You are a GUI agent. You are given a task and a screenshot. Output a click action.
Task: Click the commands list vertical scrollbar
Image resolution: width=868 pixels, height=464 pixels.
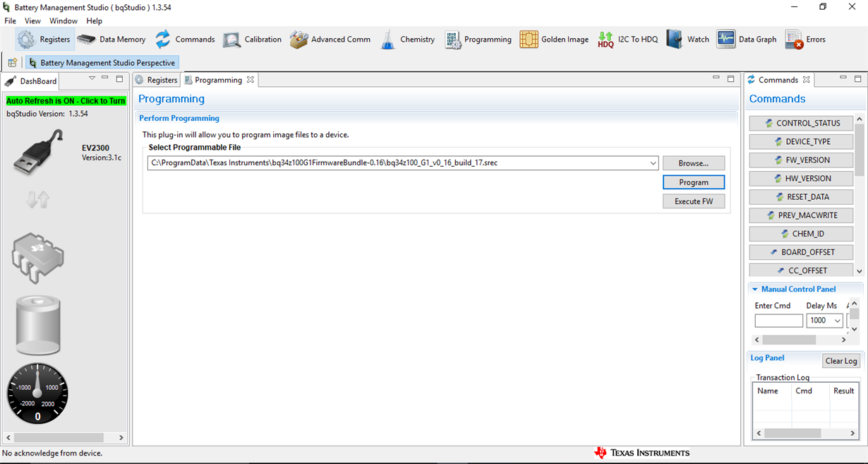tap(859, 196)
